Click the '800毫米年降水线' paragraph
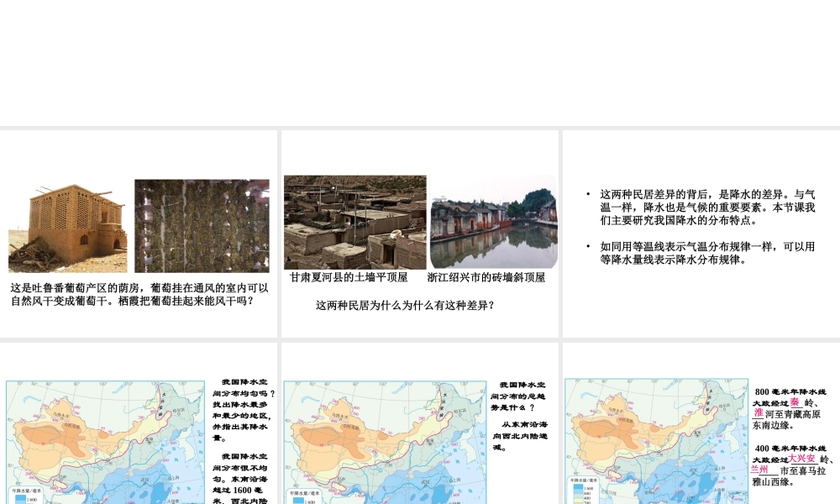This screenshot has height=504, width=840. pyautogui.click(x=789, y=409)
